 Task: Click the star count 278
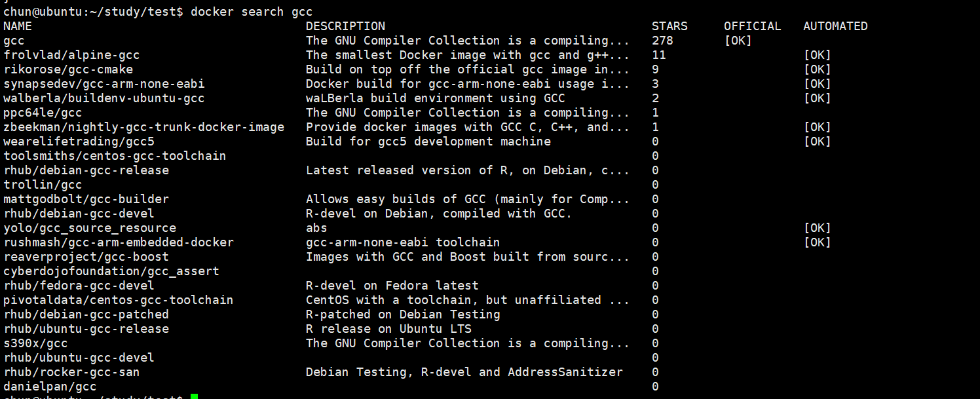(662, 41)
